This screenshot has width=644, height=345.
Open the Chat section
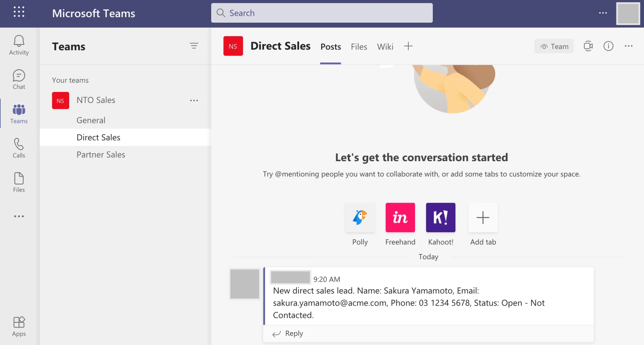click(x=19, y=79)
